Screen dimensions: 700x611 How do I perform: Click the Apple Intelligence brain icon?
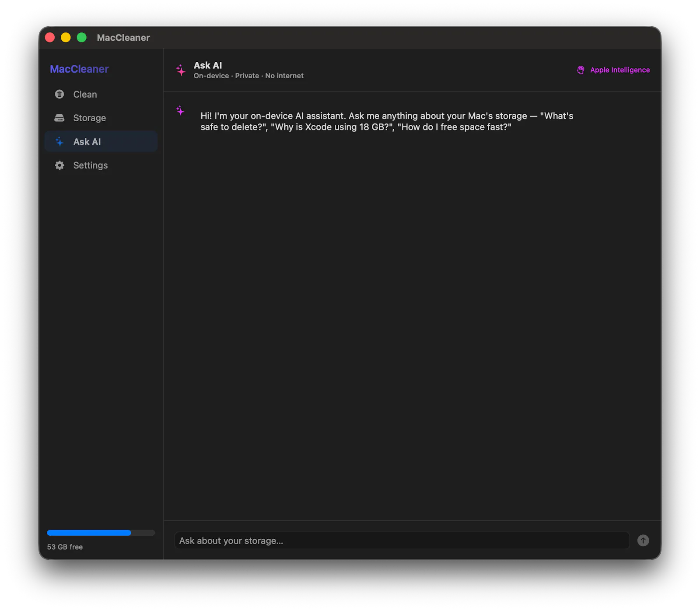click(581, 70)
